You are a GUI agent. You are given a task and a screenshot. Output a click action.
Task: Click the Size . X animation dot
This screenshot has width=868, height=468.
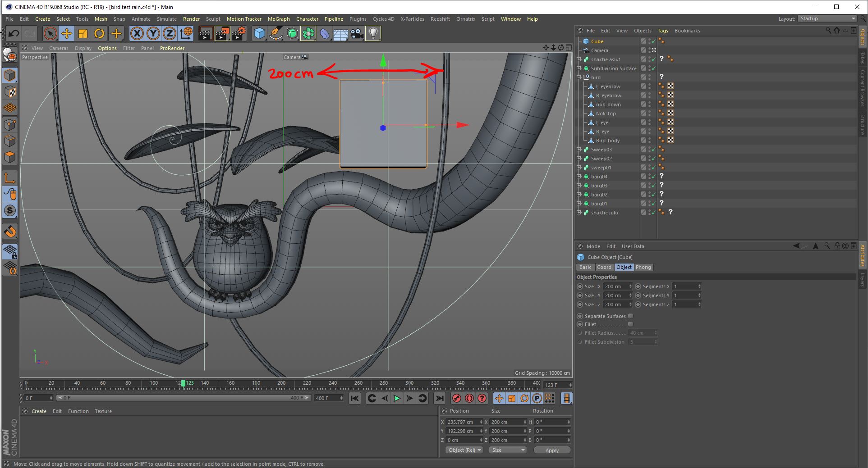coord(580,286)
